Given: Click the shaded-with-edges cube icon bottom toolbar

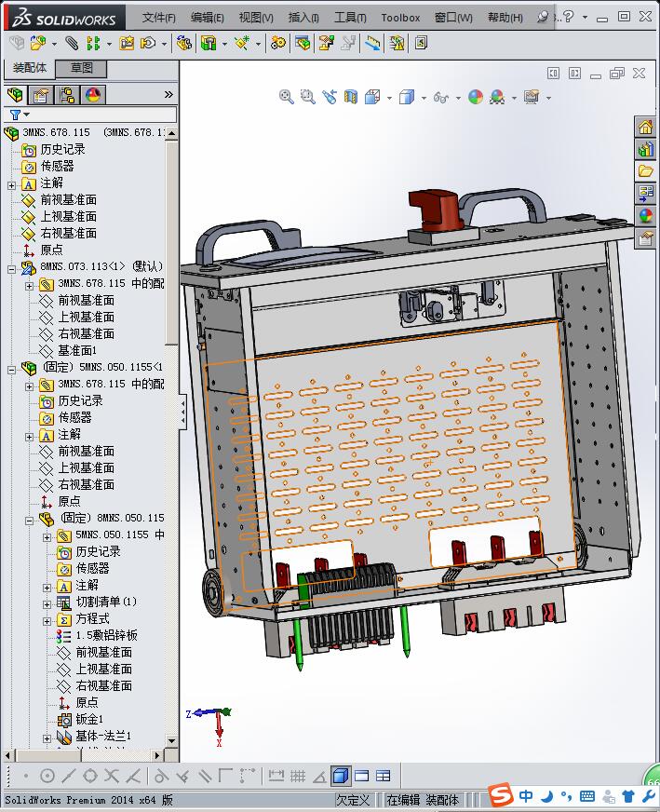Looking at the screenshot, I should pyautogui.click(x=340, y=776).
